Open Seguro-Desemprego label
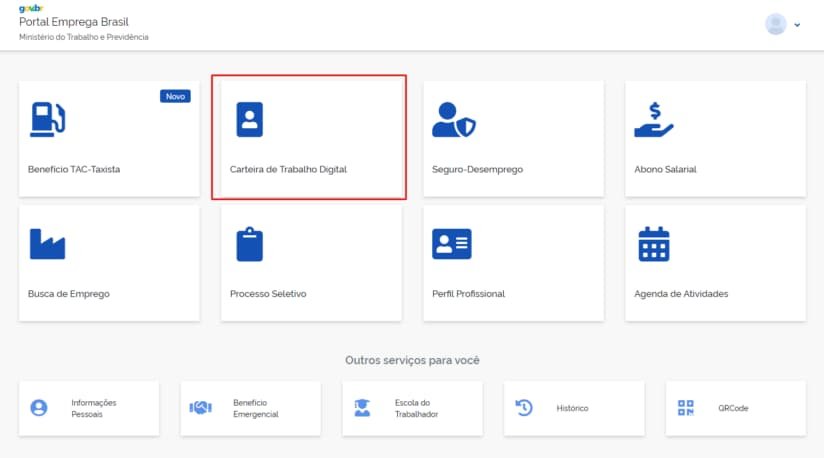Screen dimensions: 824x458 pos(478,169)
